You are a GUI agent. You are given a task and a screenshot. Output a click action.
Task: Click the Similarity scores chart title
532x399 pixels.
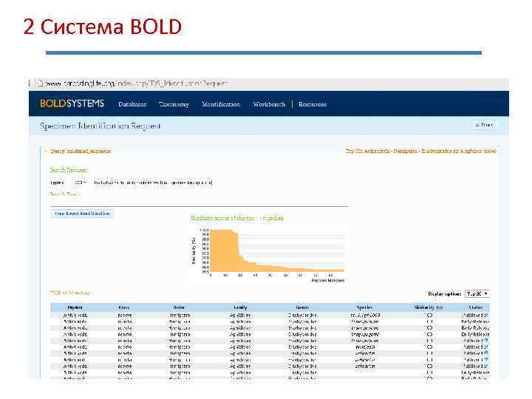(x=237, y=218)
